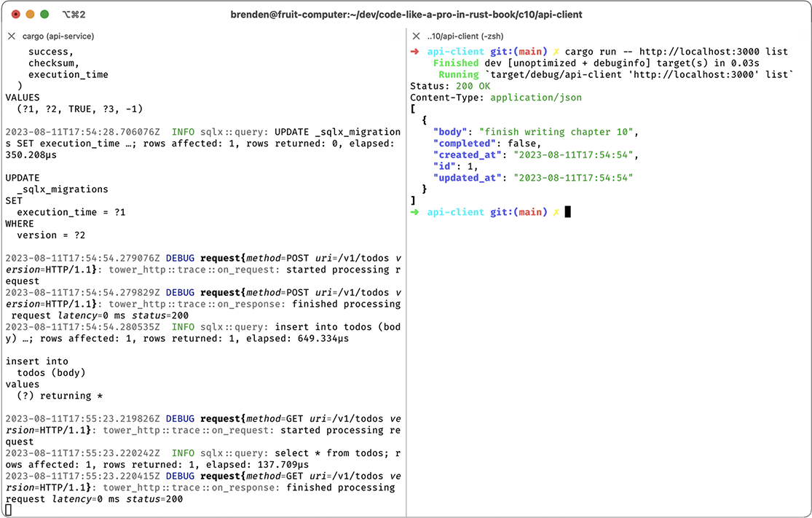Click the 'todos (body)' line
The height and width of the screenshot is (518, 812).
tap(51, 373)
